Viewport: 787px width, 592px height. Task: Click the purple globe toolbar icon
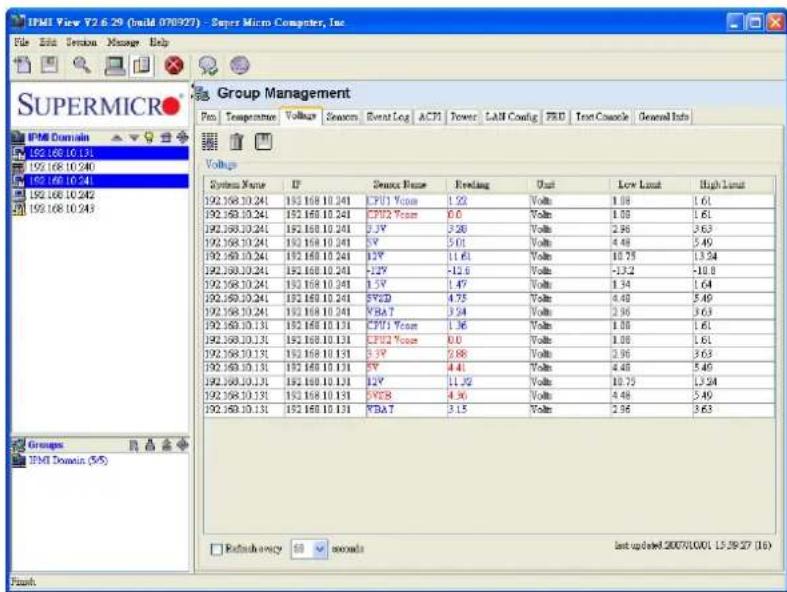click(x=239, y=65)
